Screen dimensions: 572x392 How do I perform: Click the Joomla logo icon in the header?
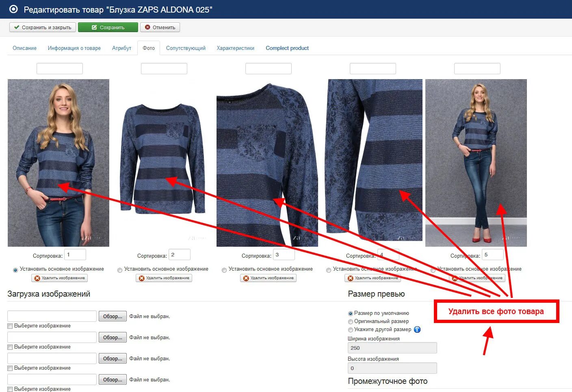[13, 9]
